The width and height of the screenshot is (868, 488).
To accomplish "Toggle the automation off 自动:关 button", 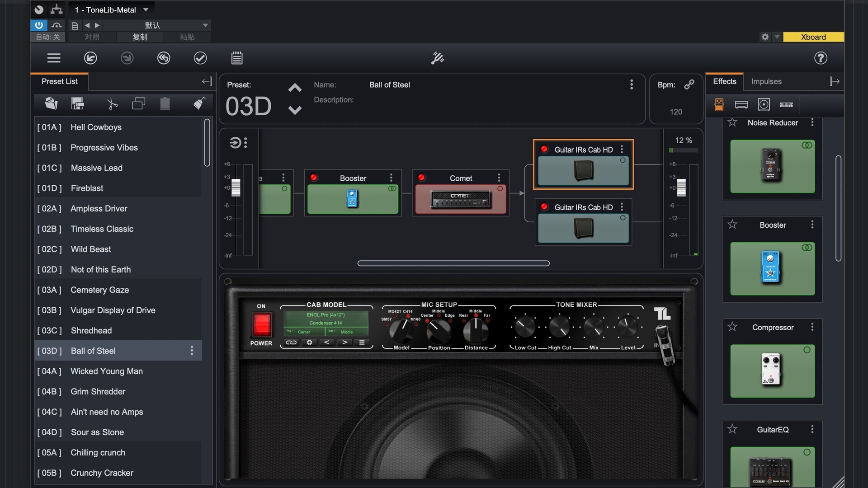I will click(x=48, y=37).
